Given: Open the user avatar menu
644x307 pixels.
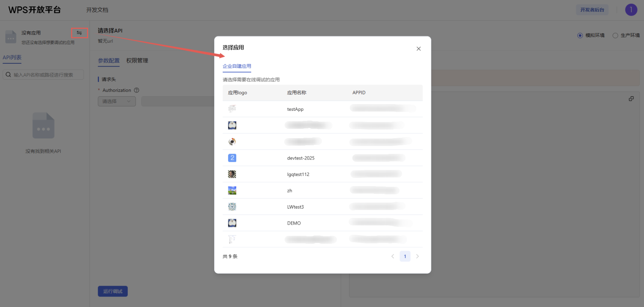Looking at the screenshot, I should click(x=631, y=10).
